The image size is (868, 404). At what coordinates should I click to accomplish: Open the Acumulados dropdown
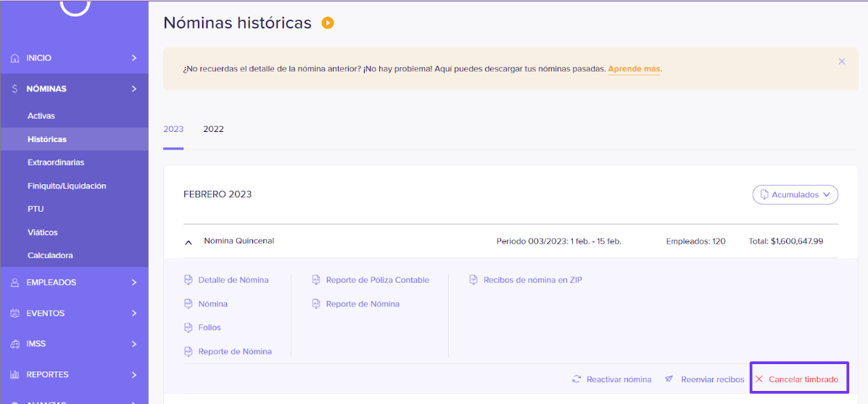(x=795, y=195)
